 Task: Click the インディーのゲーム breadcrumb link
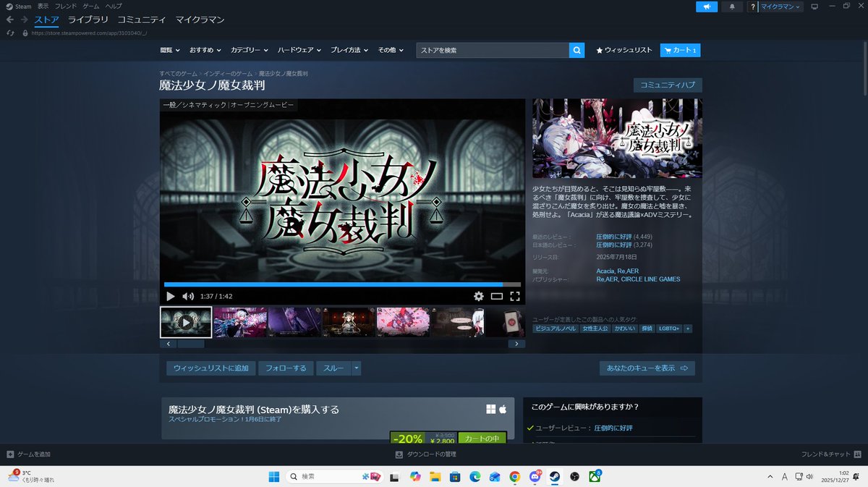[228, 74]
